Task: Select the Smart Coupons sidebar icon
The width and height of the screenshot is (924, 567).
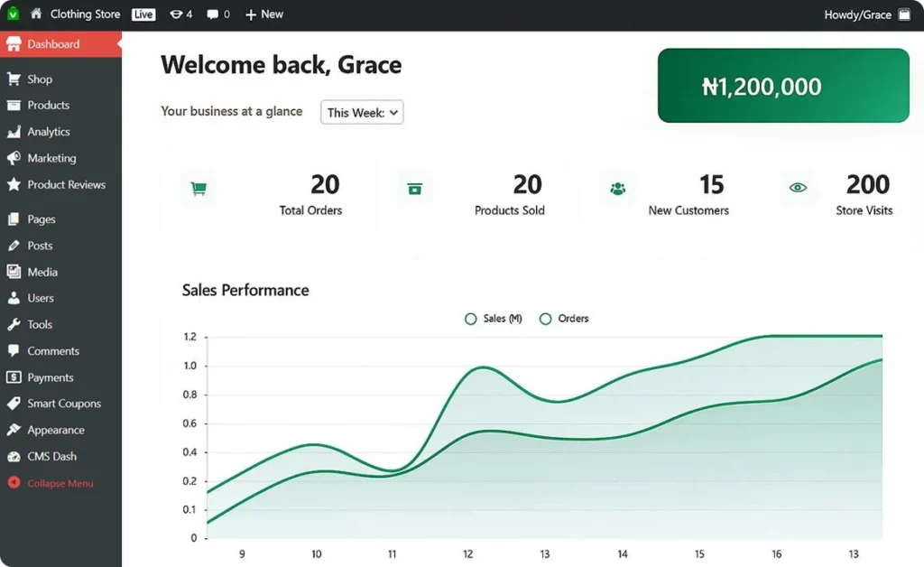Action: pyautogui.click(x=15, y=404)
